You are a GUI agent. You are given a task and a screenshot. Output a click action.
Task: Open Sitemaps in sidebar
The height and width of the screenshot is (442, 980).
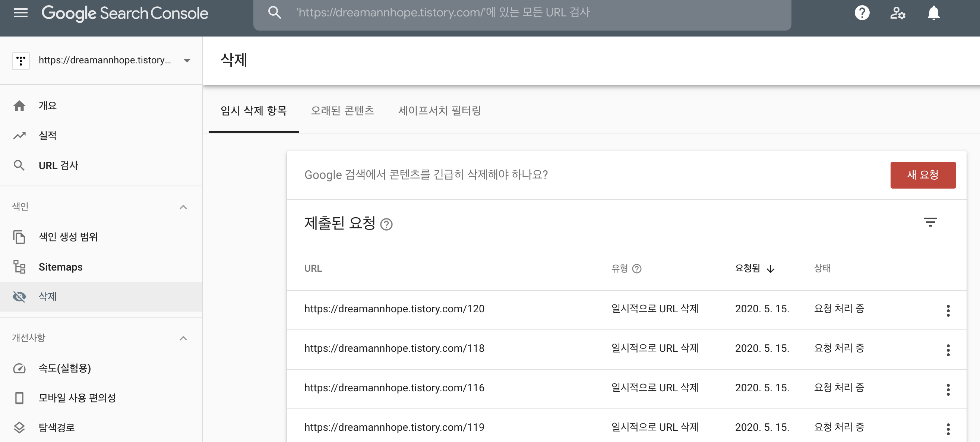coord(101,266)
